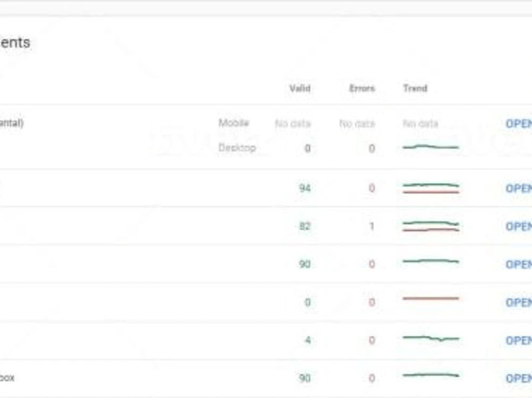Click the error count '1'
532x398 pixels.
point(372,226)
